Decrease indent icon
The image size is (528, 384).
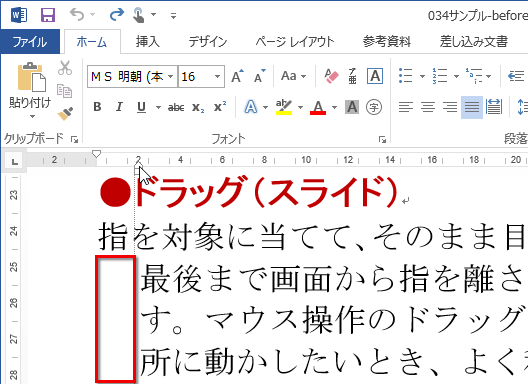pos(516,76)
